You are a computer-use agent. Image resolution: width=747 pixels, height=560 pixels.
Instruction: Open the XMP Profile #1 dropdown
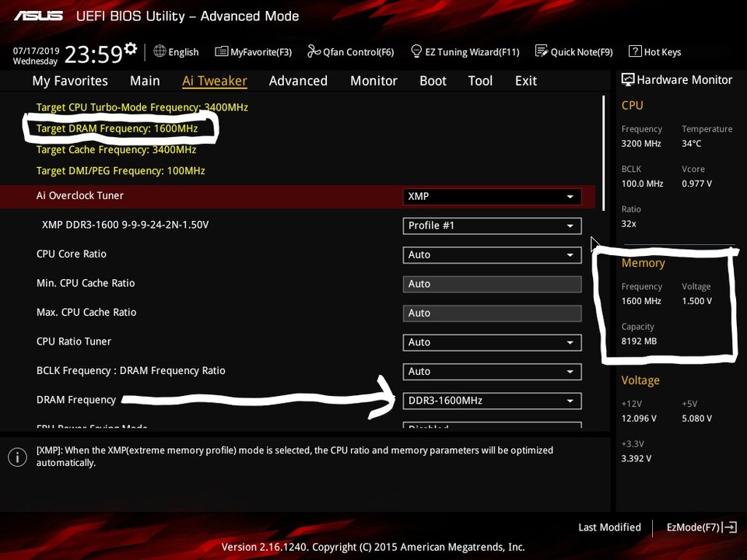(492, 226)
